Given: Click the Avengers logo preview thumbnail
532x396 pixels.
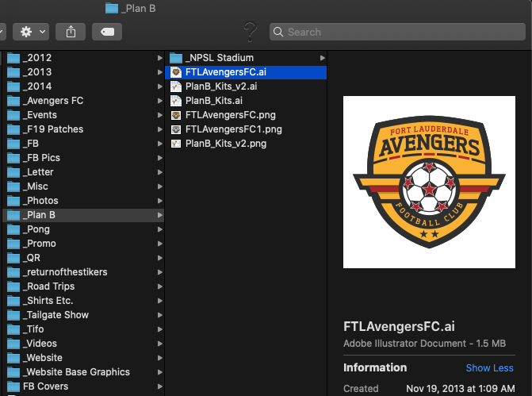Looking at the screenshot, I should [x=429, y=182].
